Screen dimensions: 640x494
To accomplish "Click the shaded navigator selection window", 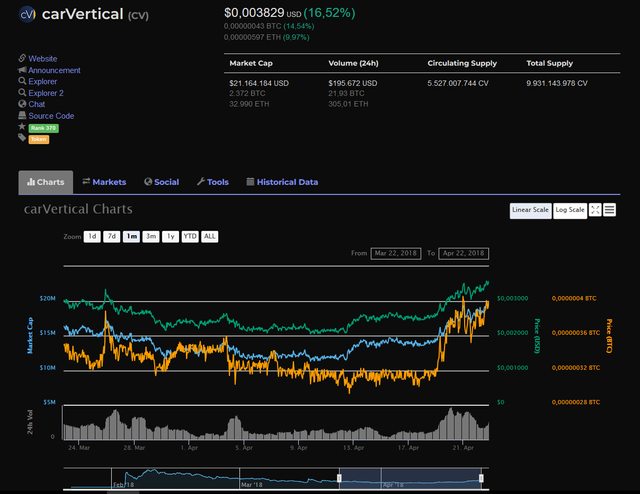I will pyautogui.click(x=410, y=478).
